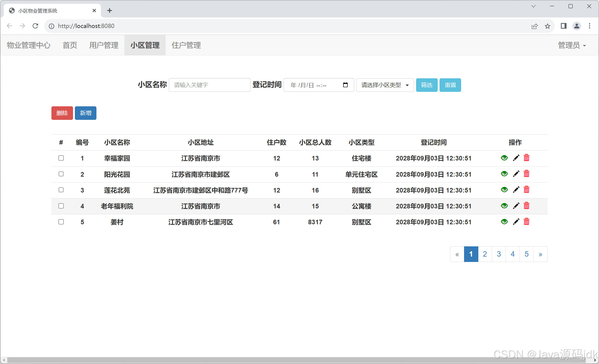Edit the 老年福利院 entry with pencil icon
This screenshot has height=364, width=599.
(x=516, y=206)
